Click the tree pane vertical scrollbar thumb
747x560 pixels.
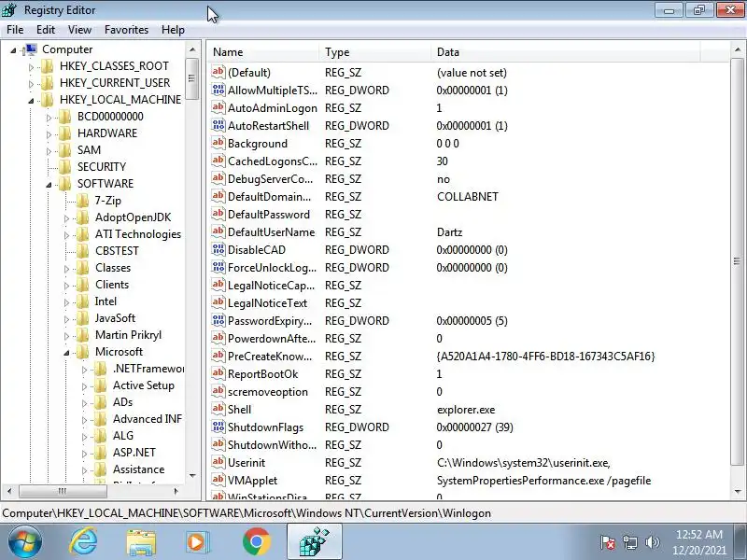pyautogui.click(x=192, y=78)
